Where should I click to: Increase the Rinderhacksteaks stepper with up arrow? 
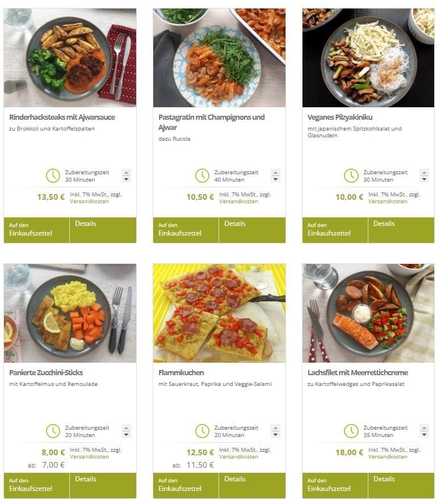[127, 173]
